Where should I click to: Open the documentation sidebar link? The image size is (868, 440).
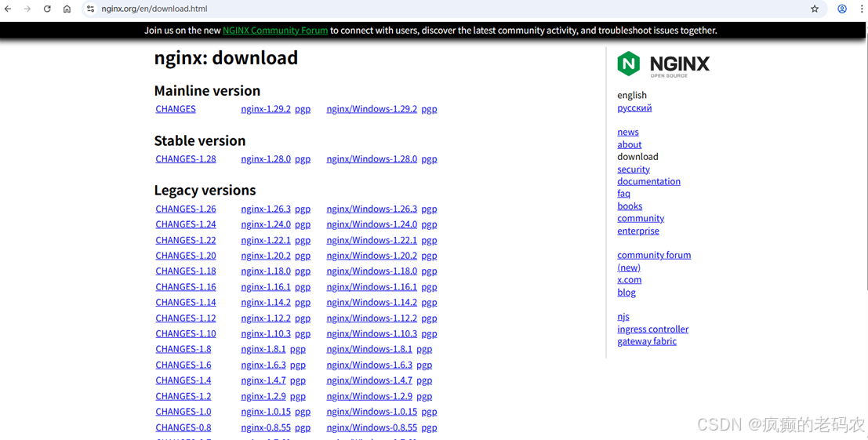(x=648, y=181)
